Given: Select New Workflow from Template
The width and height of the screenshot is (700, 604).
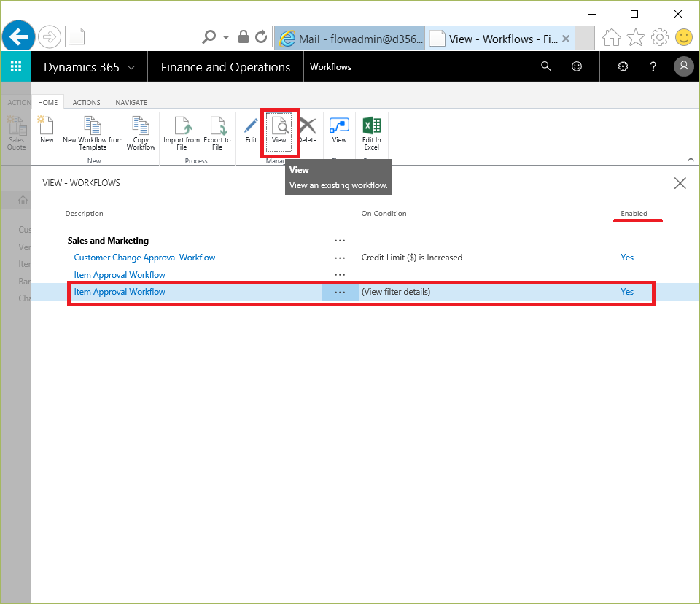Looking at the screenshot, I should (93, 131).
